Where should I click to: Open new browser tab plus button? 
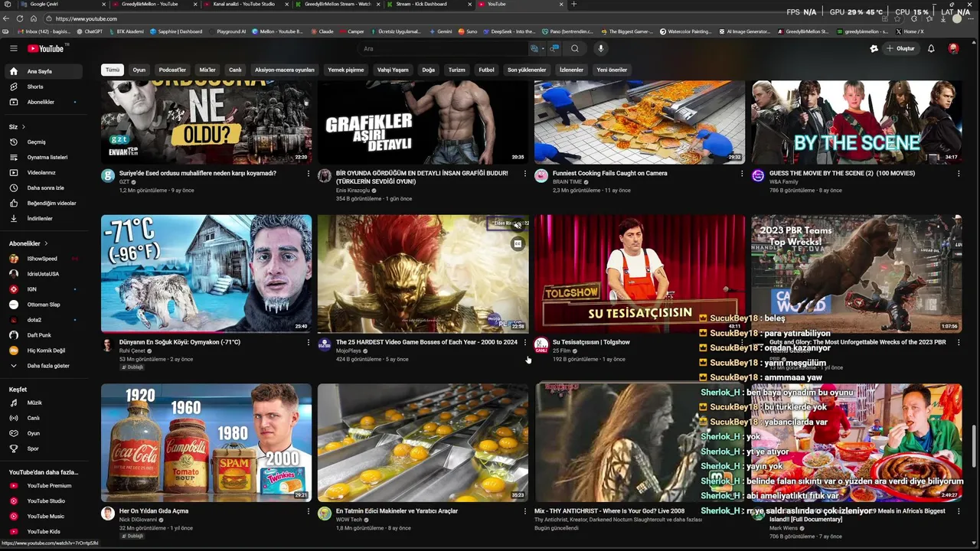tap(573, 4)
